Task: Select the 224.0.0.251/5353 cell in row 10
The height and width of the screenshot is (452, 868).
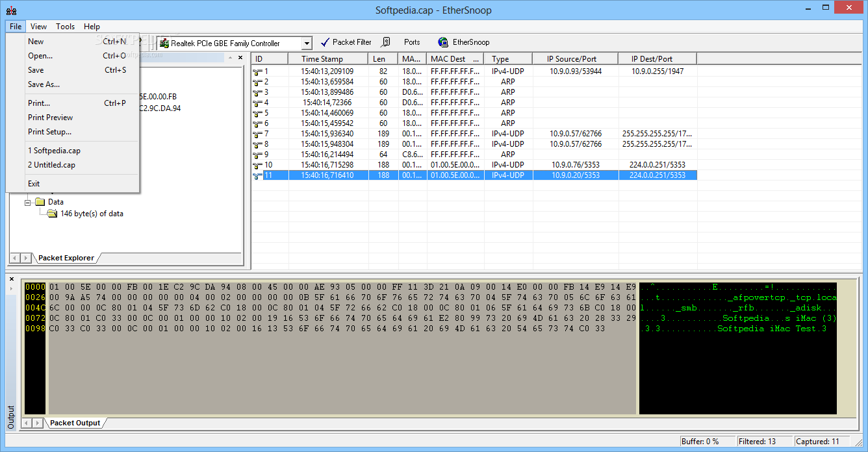Action: (x=657, y=165)
